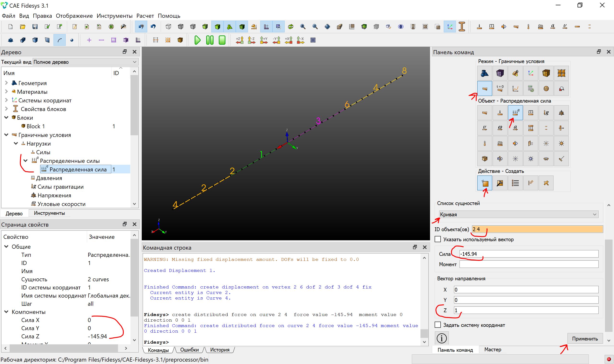Close the Дерево panel
The image size is (614, 364).
coord(134,52)
